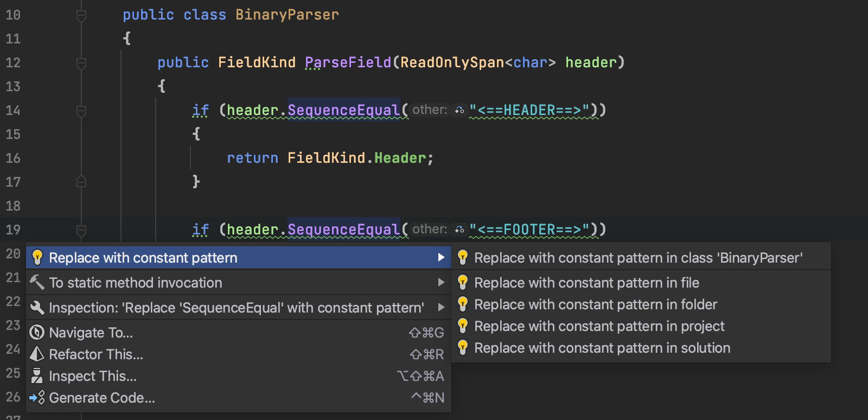Expand 'To static method invocation' submenu arrow
Screen dimensions: 868x420
(441, 282)
